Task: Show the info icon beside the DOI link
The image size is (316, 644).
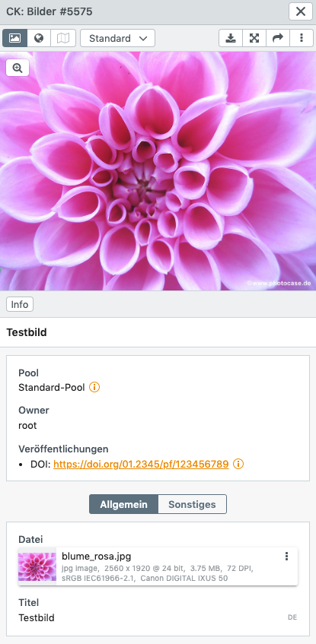Action: [238, 464]
